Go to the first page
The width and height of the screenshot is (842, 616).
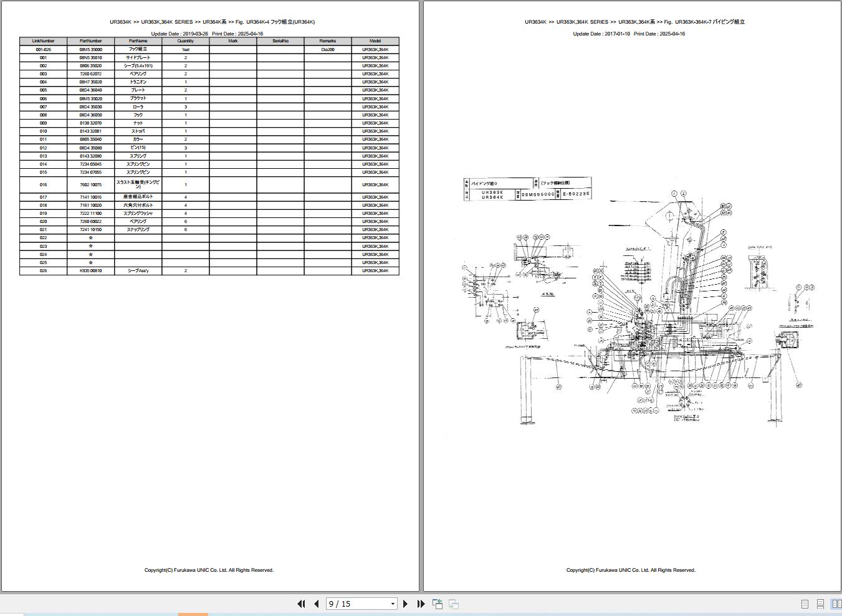click(x=301, y=604)
